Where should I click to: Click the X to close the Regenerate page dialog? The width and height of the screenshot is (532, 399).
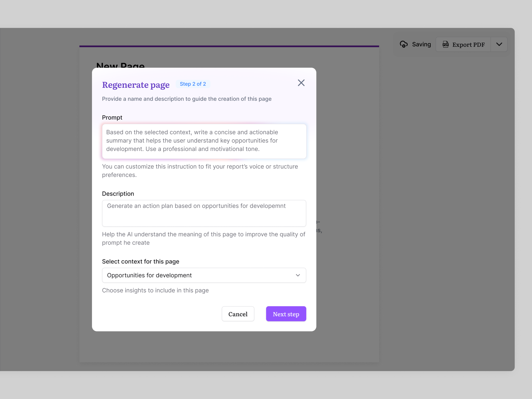(x=301, y=83)
